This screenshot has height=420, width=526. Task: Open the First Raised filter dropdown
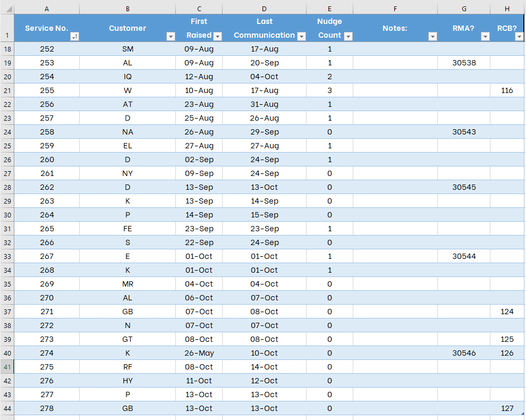(218, 37)
